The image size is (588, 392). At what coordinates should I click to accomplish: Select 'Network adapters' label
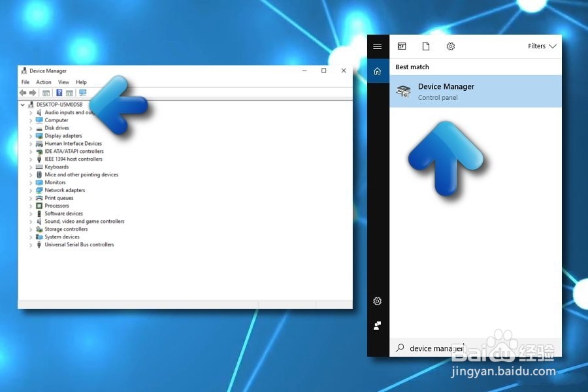coord(65,190)
